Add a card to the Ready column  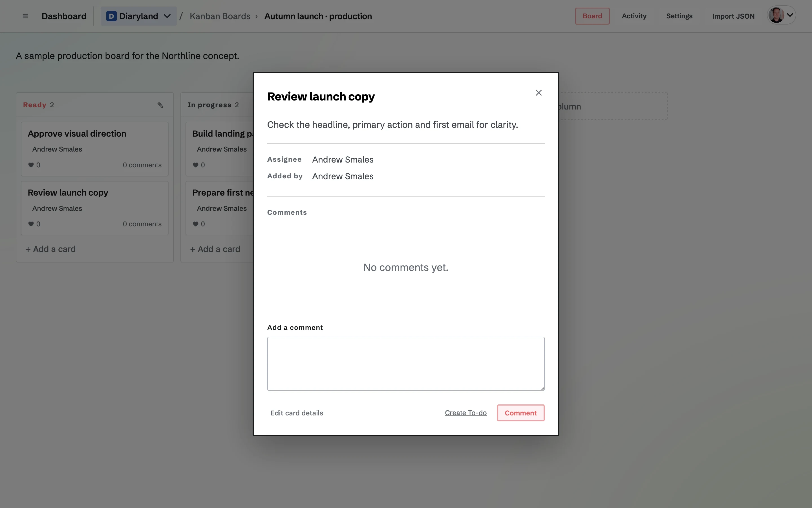[x=51, y=249]
